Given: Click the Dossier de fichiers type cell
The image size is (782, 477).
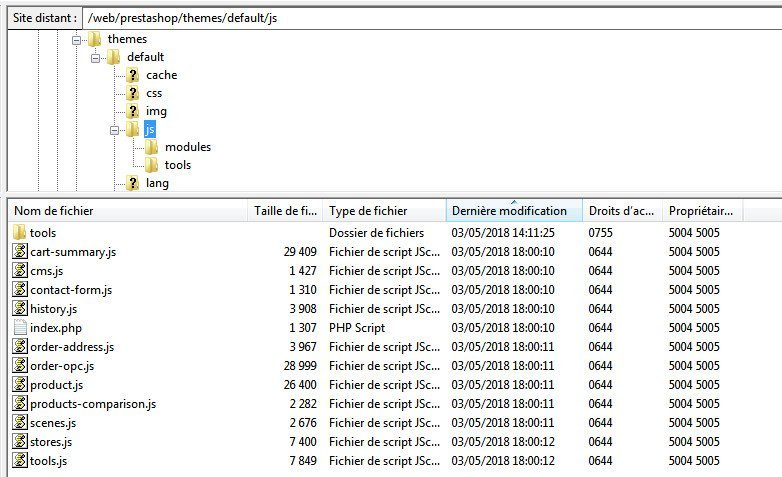Looking at the screenshot, I should pyautogui.click(x=376, y=233).
